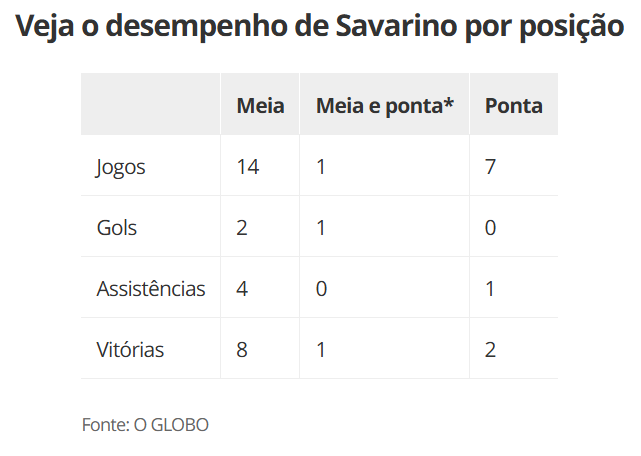Select the Vitórias value under Ponta
This screenshot has height=456, width=641.
491,350
